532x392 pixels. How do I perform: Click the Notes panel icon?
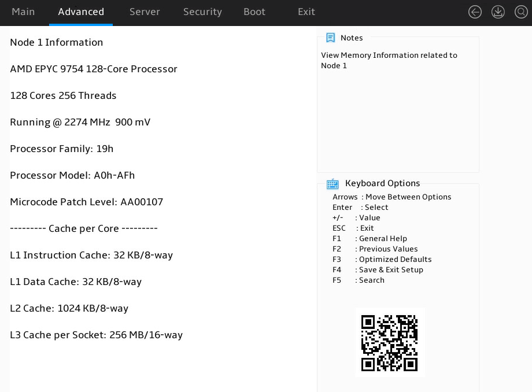[x=330, y=38]
